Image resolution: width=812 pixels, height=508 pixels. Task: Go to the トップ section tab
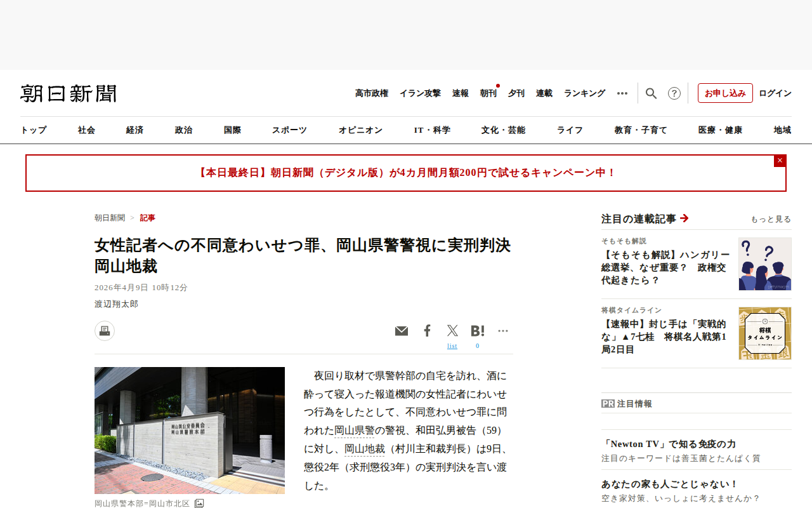(34, 130)
